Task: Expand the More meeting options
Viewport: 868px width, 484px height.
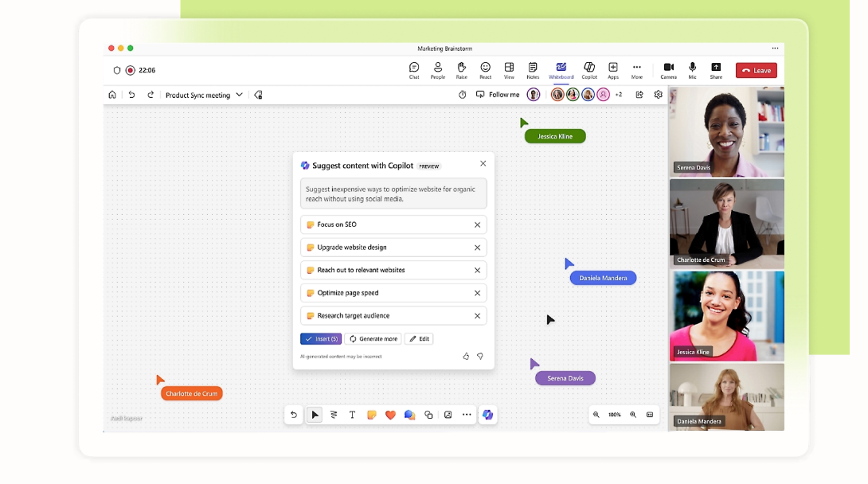Action: click(x=636, y=70)
